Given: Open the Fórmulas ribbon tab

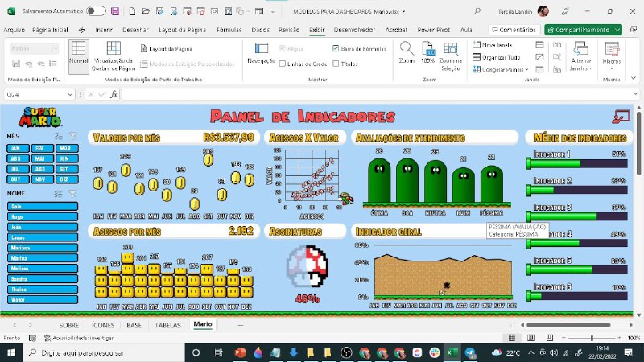Looking at the screenshot, I should click(229, 30).
